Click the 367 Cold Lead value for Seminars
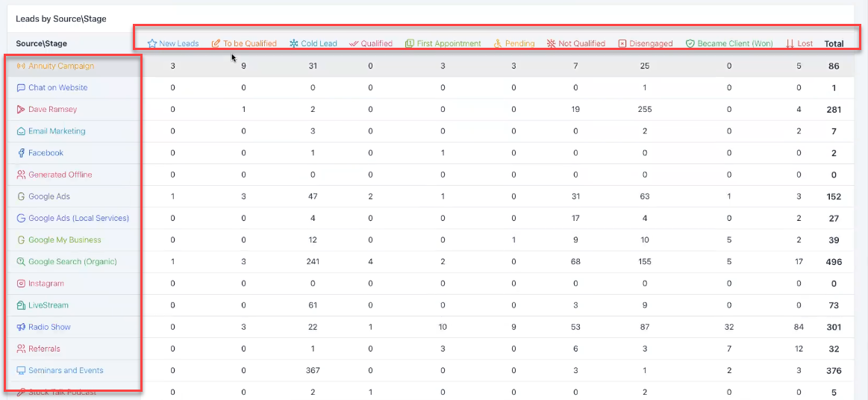The height and width of the screenshot is (400, 868). [313, 371]
